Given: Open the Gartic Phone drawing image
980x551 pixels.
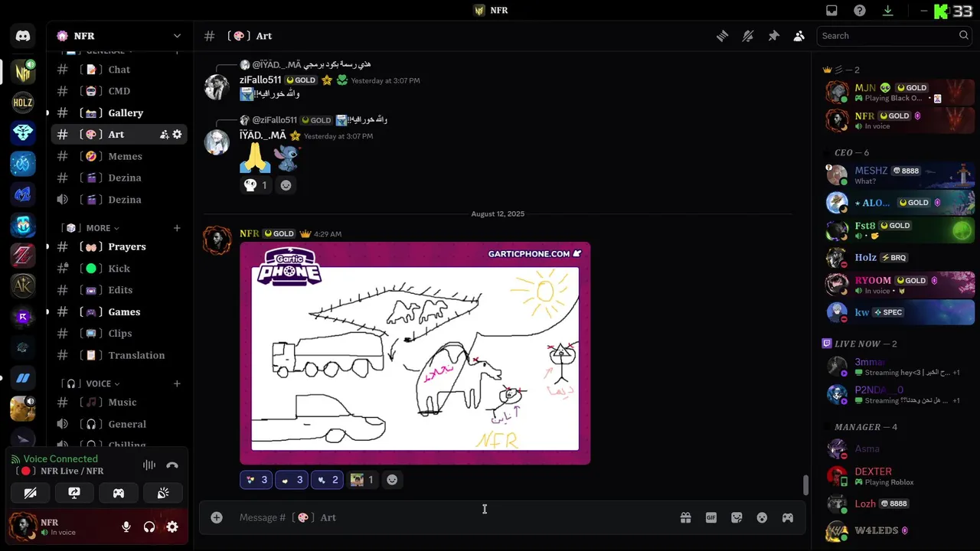Looking at the screenshot, I should pos(415,354).
